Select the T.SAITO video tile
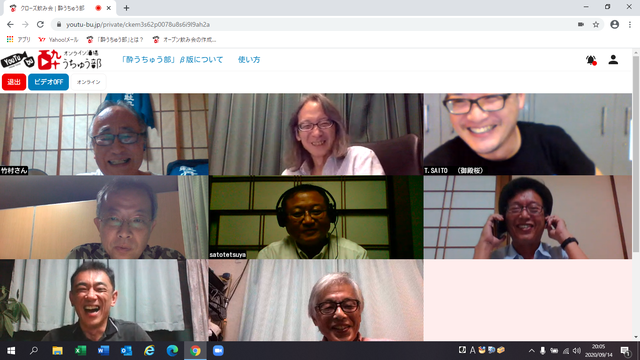 (527, 134)
